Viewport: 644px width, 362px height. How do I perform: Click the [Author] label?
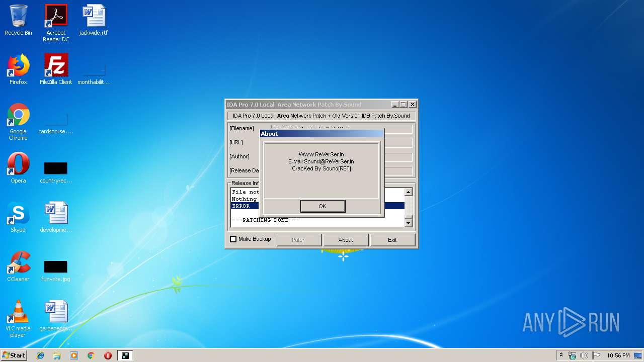click(x=240, y=156)
